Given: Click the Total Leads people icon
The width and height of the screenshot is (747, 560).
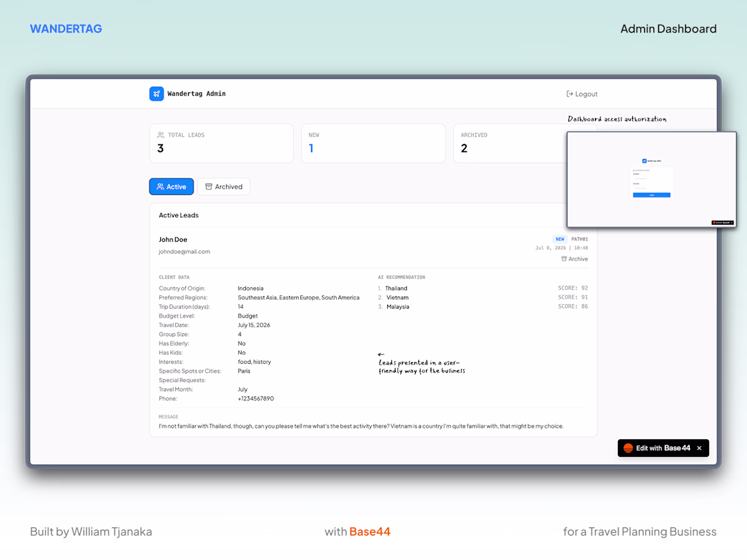Looking at the screenshot, I should tap(161, 135).
